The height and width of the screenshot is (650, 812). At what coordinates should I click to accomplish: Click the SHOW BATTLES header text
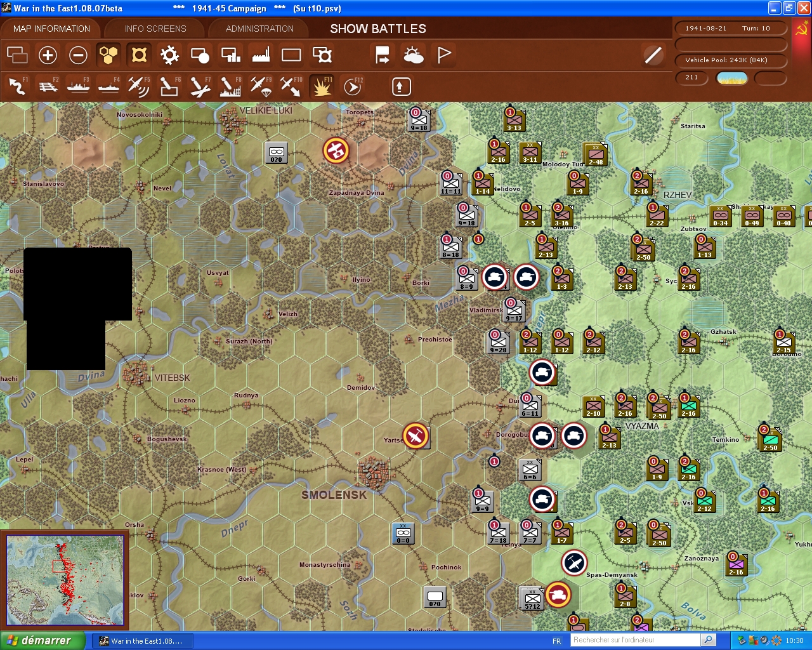377,29
